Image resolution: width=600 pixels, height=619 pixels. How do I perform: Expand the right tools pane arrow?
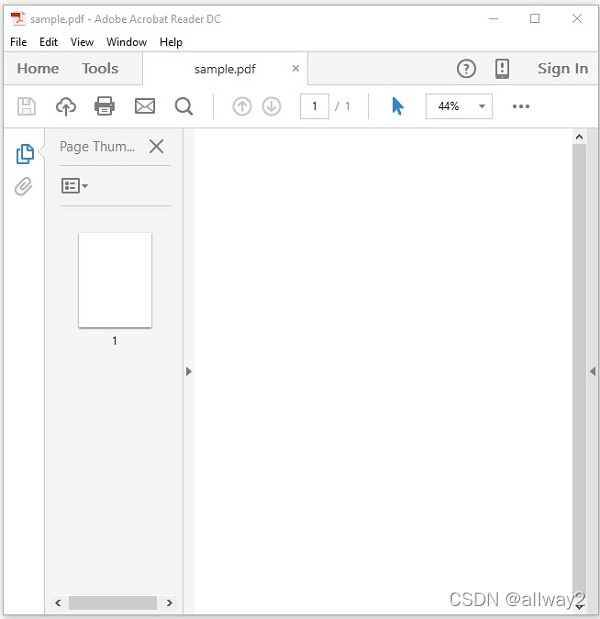pyautogui.click(x=593, y=371)
